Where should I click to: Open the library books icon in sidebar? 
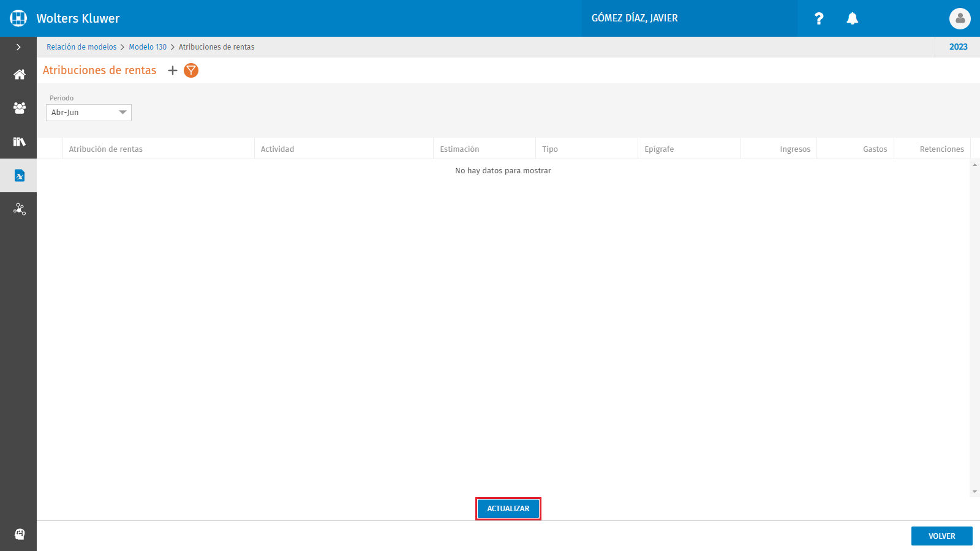[x=20, y=142]
